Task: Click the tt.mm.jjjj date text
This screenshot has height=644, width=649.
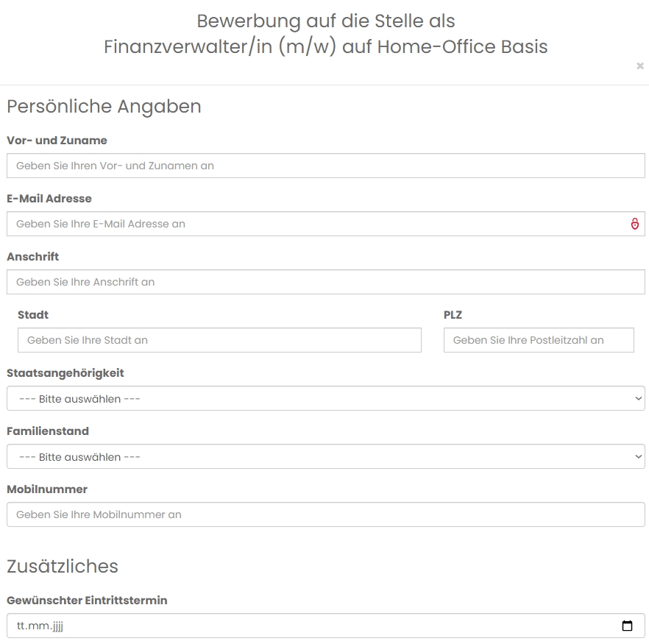Action: point(40,626)
